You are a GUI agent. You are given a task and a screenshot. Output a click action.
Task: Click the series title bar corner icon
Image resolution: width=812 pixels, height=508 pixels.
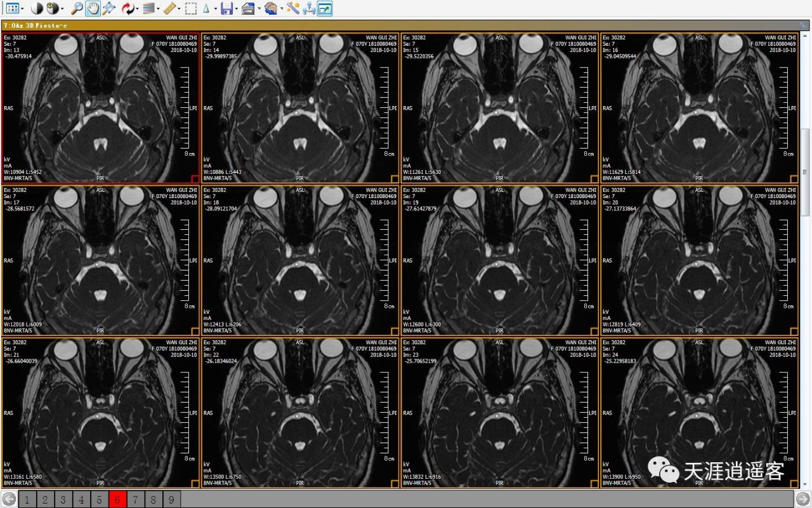coord(804,25)
